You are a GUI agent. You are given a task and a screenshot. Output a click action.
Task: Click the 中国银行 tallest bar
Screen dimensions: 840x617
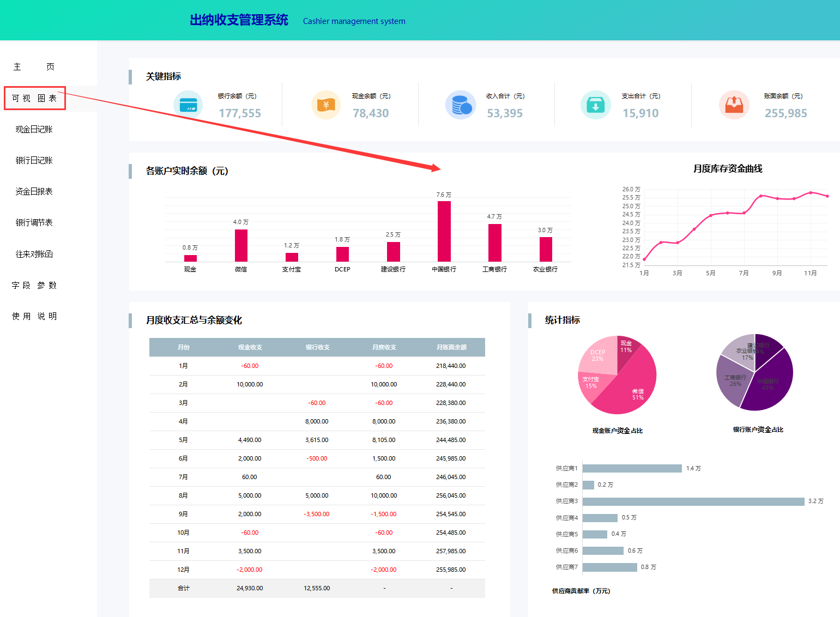tap(444, 231)
